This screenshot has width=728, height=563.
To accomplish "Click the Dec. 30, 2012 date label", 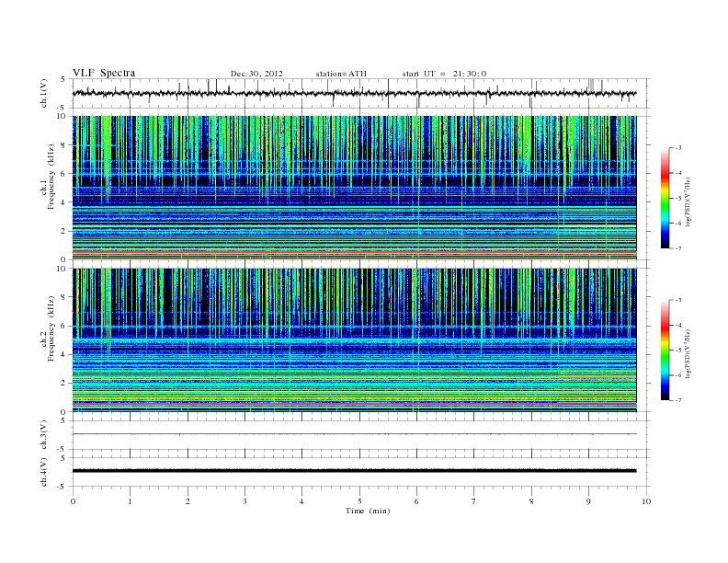I will [256, 74].
